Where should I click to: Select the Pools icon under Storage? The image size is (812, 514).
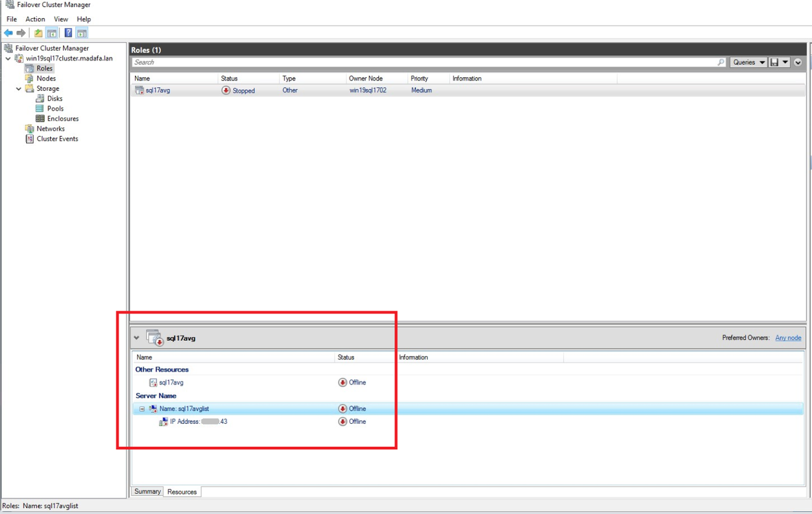(40, 108)
